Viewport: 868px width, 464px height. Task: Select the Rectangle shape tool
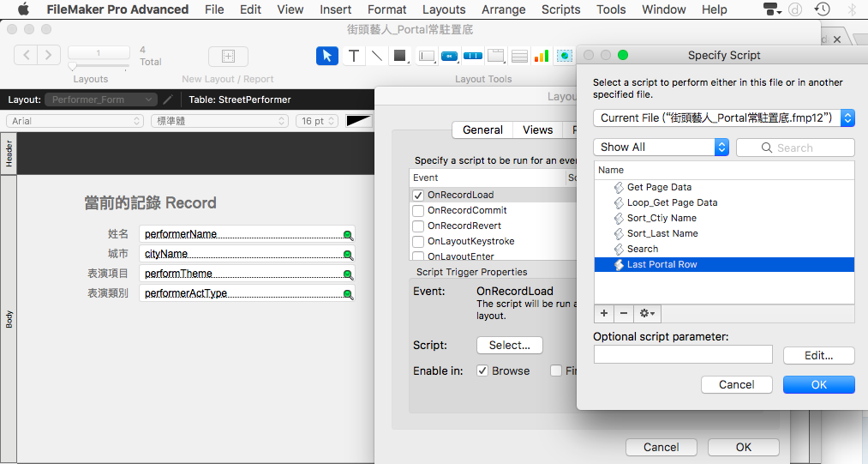399,56
